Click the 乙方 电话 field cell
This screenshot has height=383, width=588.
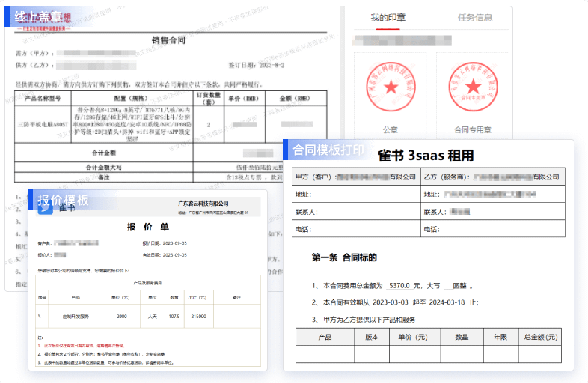click(493, 229)
